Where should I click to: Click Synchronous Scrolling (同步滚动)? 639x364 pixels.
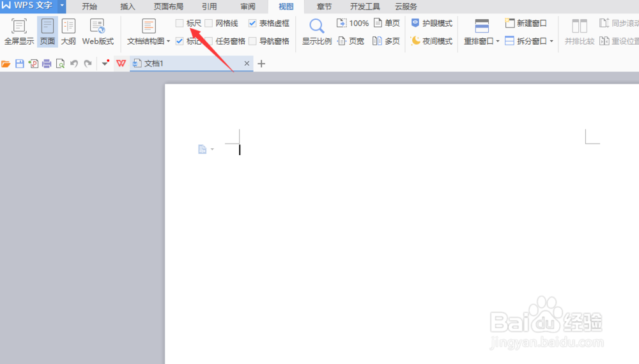(619, 23)
